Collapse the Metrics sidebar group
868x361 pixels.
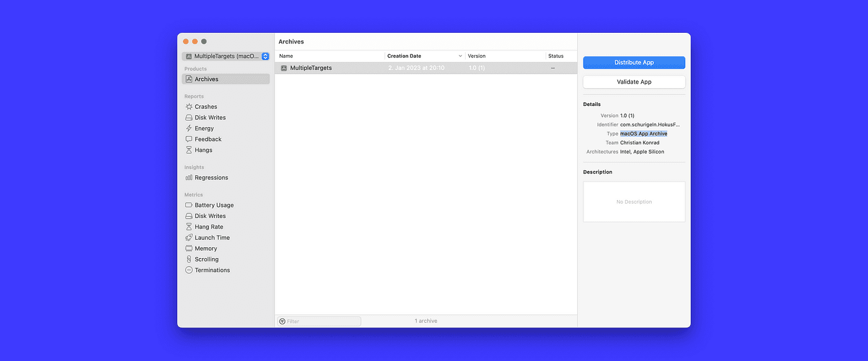[193, 194]
